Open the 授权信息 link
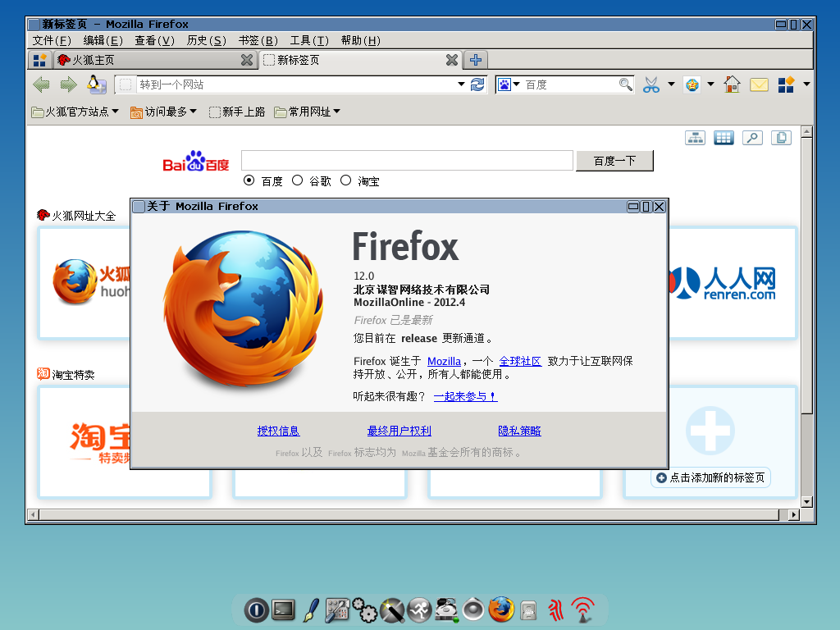840x630 pixels. click(278, 431)
